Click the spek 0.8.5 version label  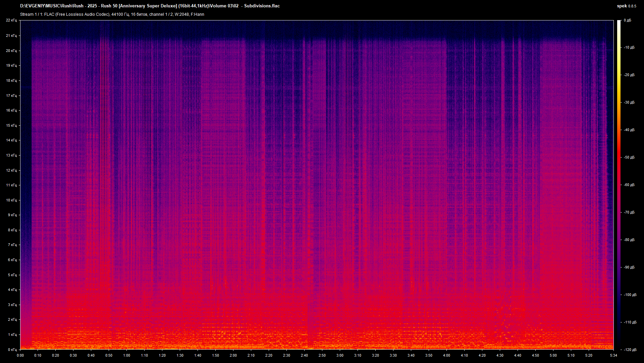tap(626, 6)
